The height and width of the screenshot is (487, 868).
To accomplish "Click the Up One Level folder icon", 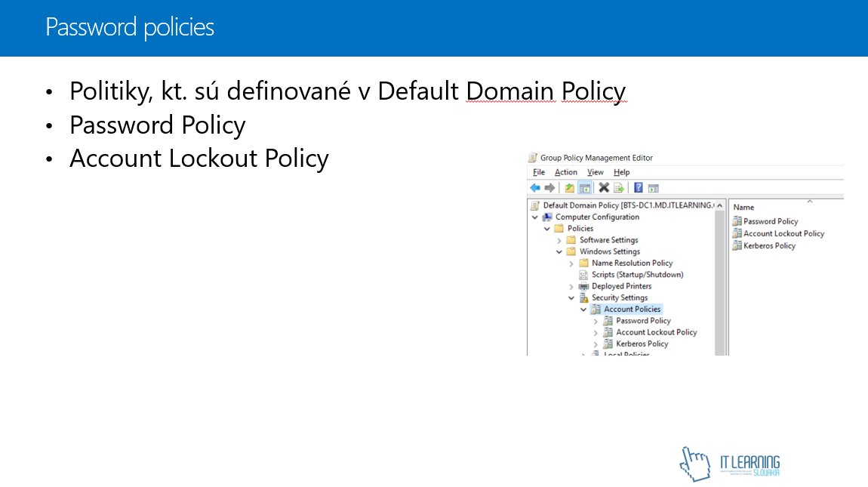I will click(x=570, y=188).
